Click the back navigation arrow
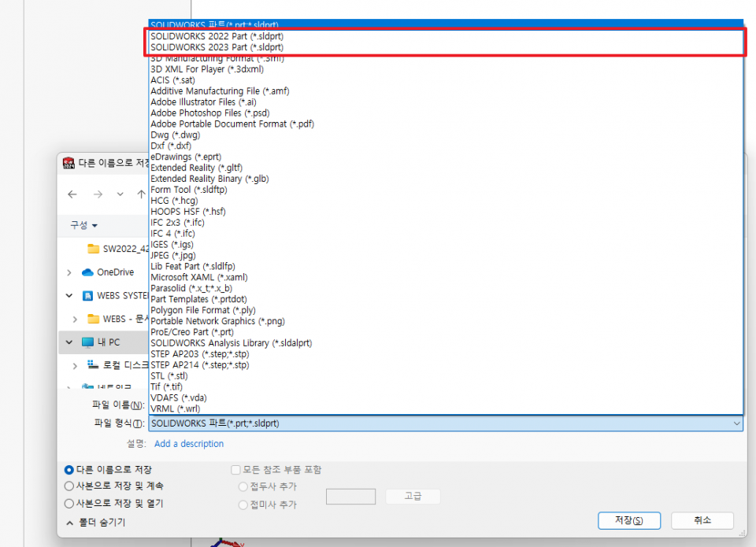Image resolution: width=756 pixels, height=547 pixels. 72,194
